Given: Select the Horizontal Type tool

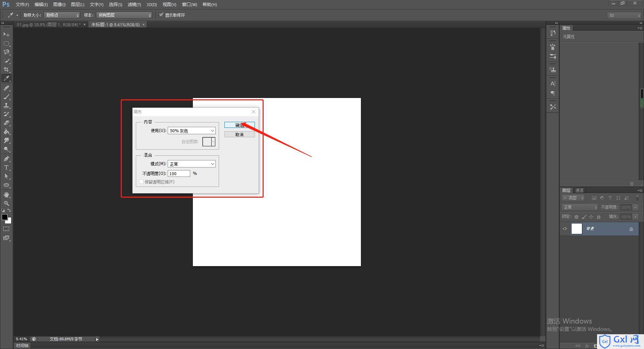Looking at the screenshot, I should pyautogui.click(x=6, y=167).
